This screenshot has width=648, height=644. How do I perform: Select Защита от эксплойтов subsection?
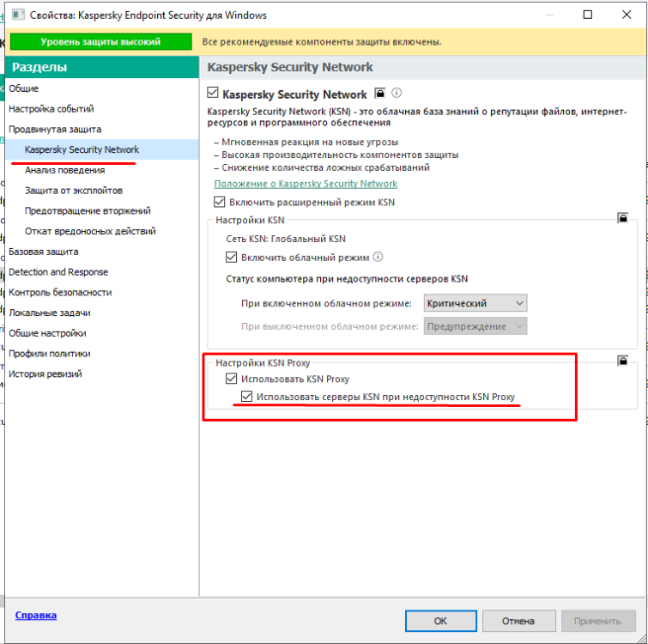coord(101,190)
